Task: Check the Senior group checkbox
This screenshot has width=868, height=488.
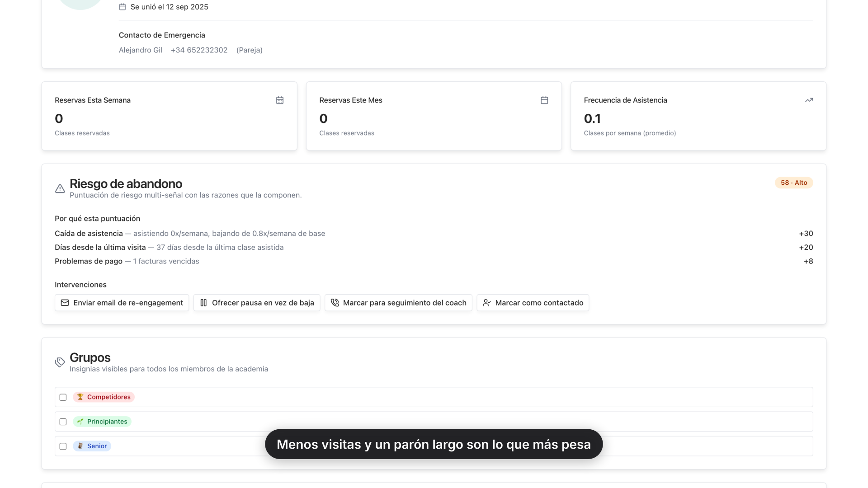Action: point(63,446)
